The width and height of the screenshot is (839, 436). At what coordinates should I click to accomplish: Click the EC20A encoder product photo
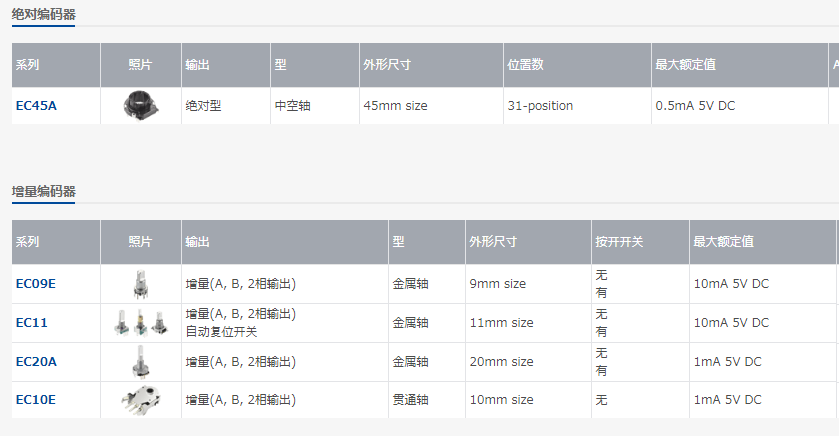coord(140,362)
